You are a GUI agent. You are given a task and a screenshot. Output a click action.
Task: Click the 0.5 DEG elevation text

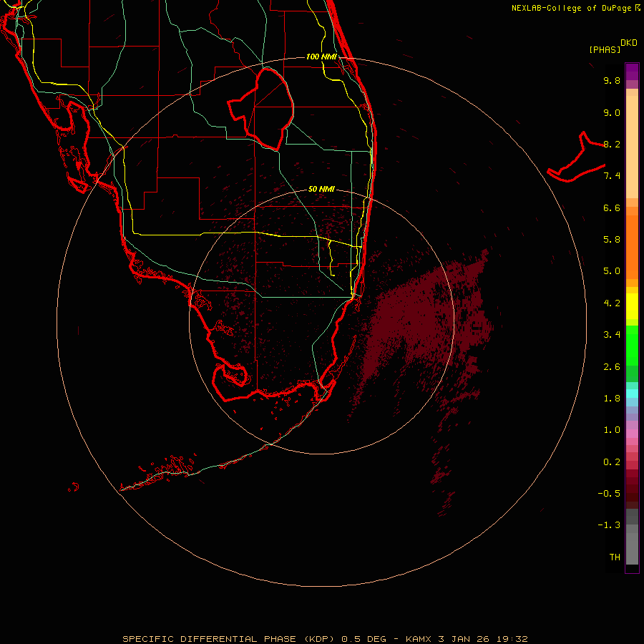364,639
